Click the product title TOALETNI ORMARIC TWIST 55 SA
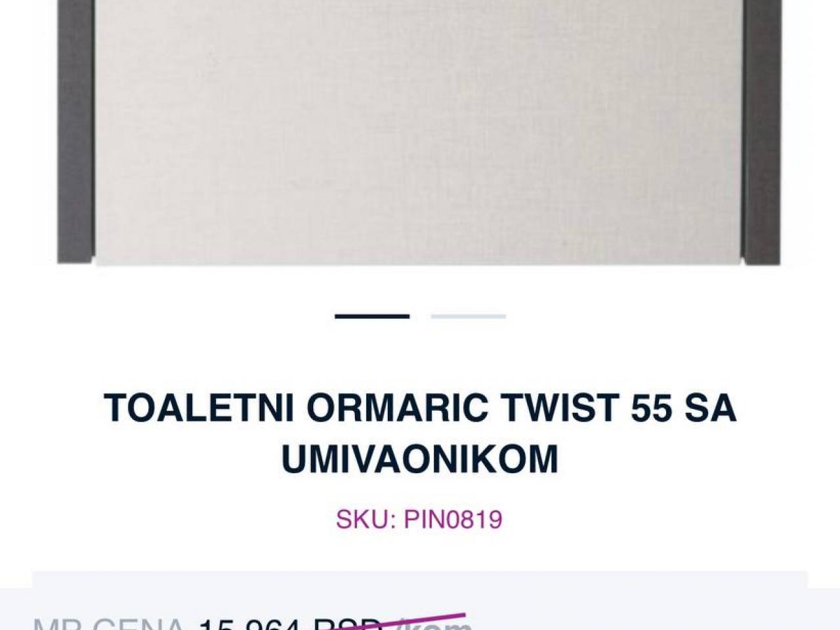 click(420, 408)
